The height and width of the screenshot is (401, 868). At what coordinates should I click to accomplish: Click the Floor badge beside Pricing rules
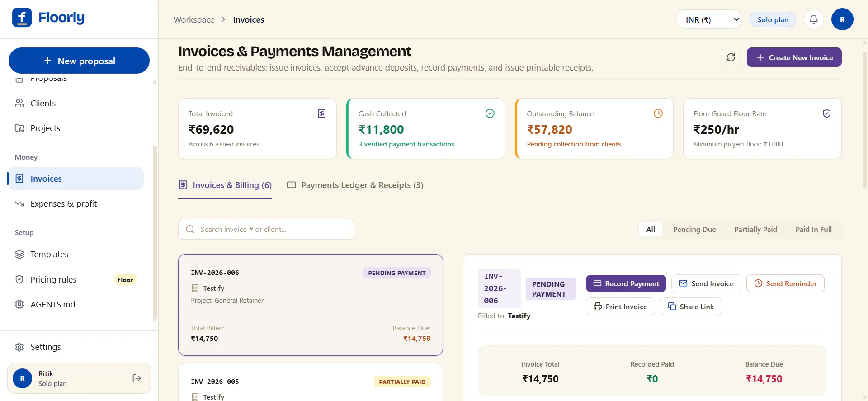(x=125, y=280)
